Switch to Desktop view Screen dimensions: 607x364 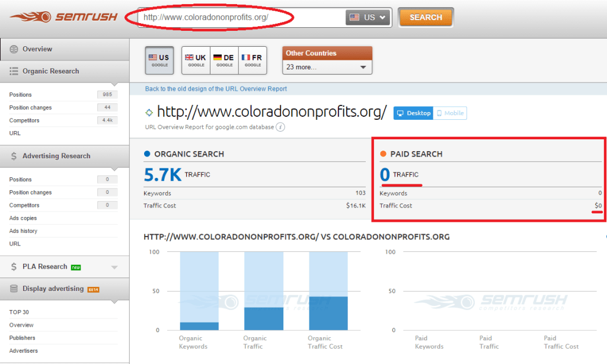[413, 113]
